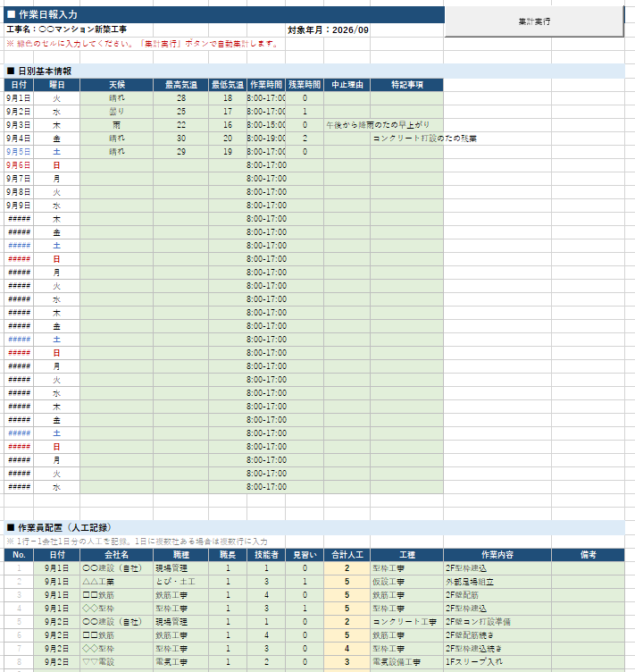Select the 曇り weather cell for 9月2日
Screen dimensions: 635x672
116,112
